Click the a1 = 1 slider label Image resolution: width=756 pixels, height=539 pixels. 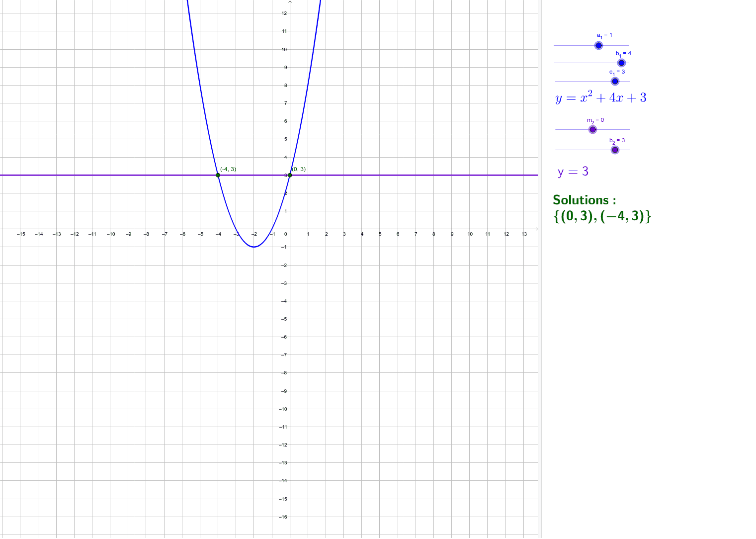[x=604, y=35]
